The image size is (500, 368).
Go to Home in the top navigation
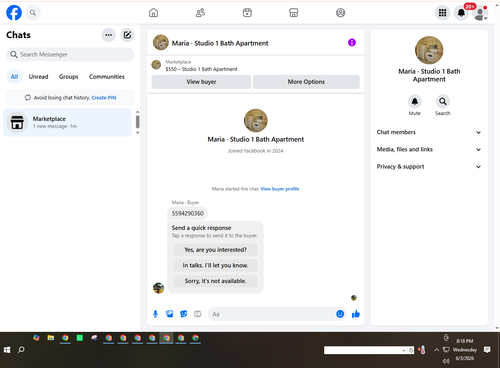[x=153, y=13]
